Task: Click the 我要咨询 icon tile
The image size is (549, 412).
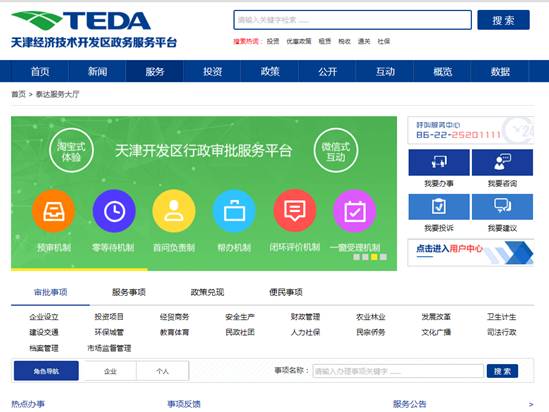Action: coord(502,162)
